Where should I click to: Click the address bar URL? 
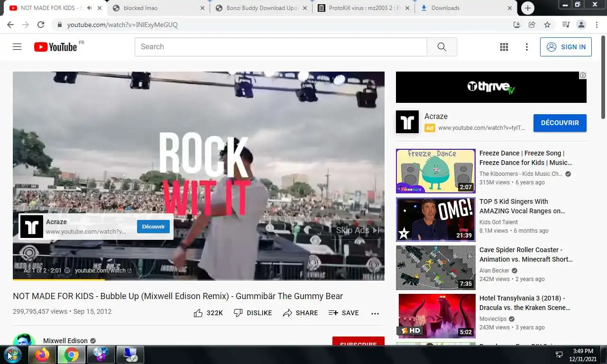point(122,25)
